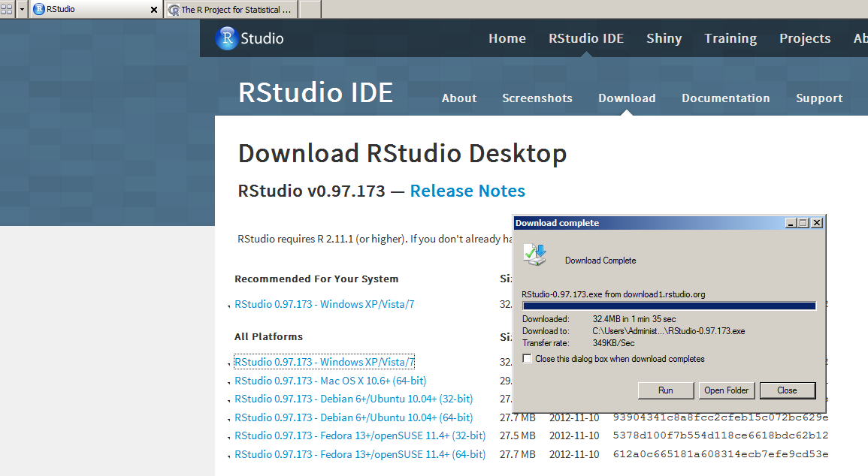Click the download complete checkmark icon
This screenshot has width=868, height=476.
tap(535, 255)
